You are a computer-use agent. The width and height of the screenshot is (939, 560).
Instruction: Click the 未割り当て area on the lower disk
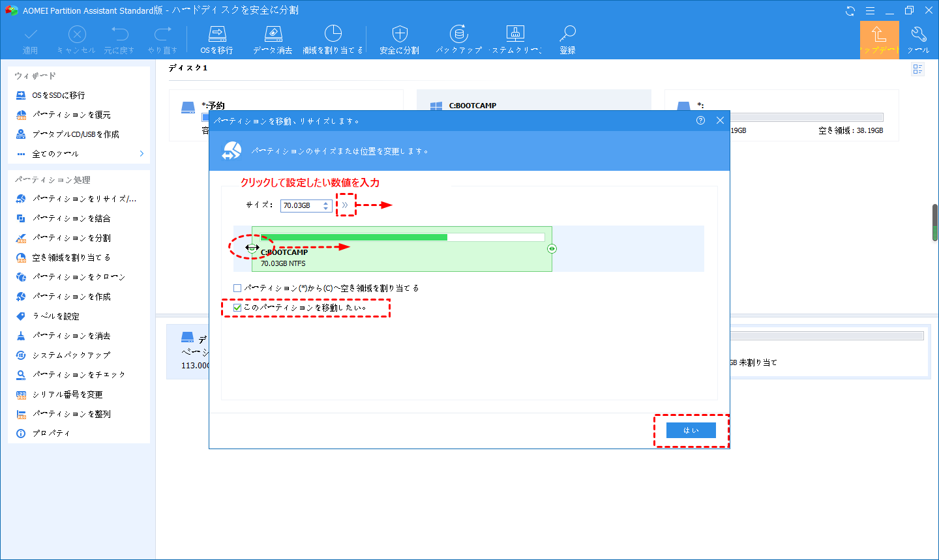point(827,351)
